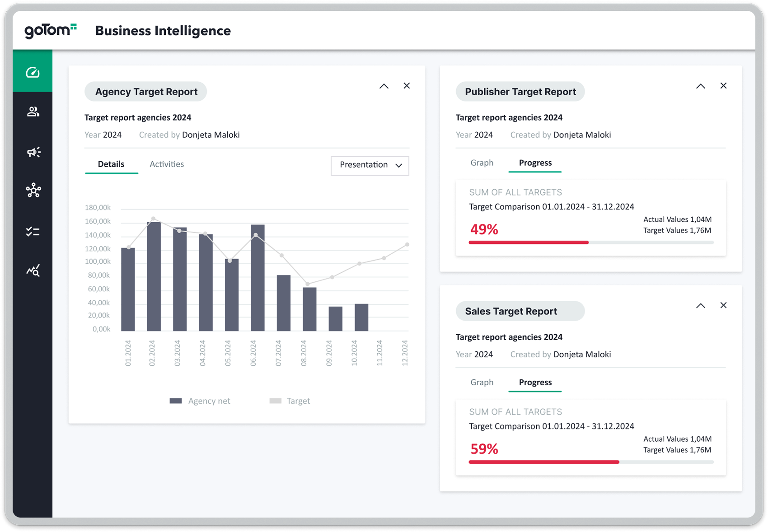
Task: Click the 49% progress bar
Action: coord(591,243)
